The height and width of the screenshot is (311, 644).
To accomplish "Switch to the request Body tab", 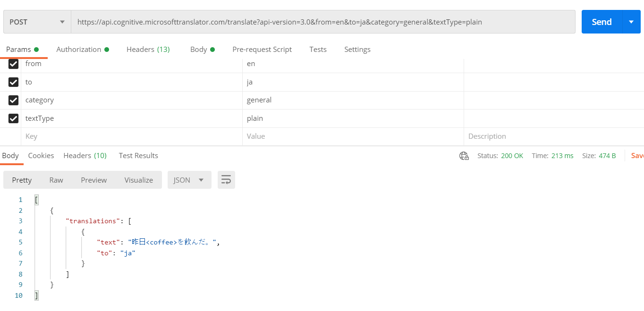I will tap(203, 50).
